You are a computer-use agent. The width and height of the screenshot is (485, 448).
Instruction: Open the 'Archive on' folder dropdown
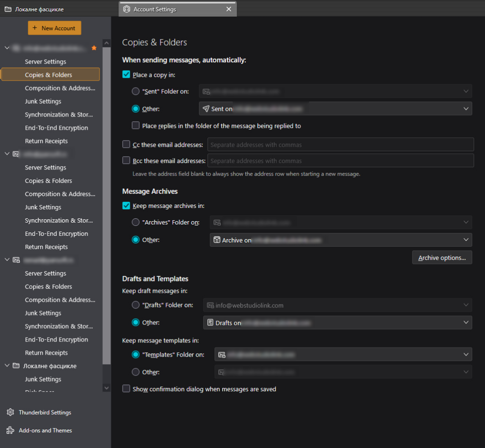pos(341,240)
